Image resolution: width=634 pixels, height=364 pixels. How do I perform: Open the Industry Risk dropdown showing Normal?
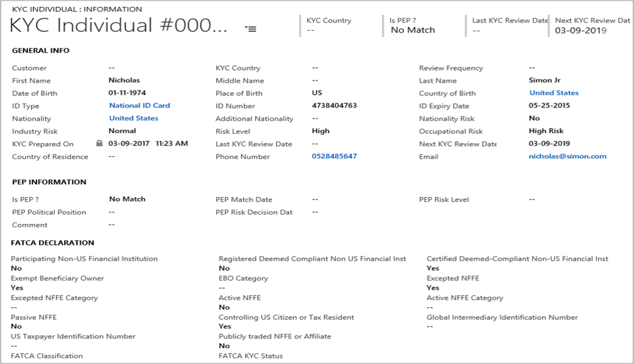pyautogui.click(x=122, y=131)
